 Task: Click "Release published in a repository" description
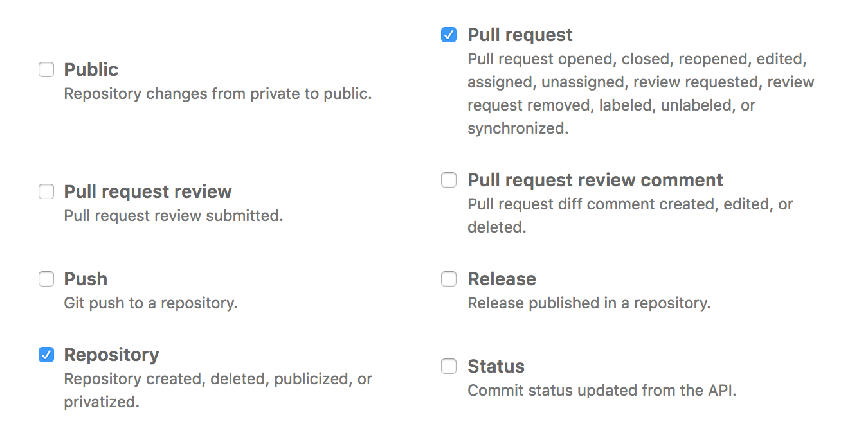tap(589, 303)
